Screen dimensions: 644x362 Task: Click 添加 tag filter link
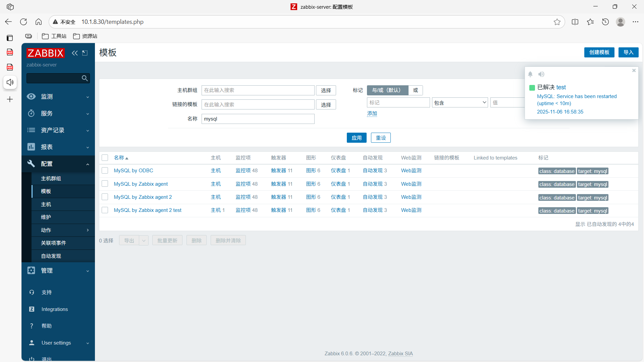(x=372, y=114)
